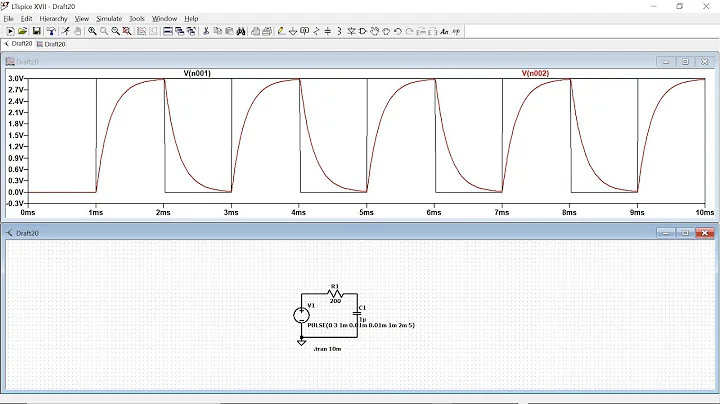720x404 pixels.
Task: Select the Label Net tool
Action: [304, 31]
